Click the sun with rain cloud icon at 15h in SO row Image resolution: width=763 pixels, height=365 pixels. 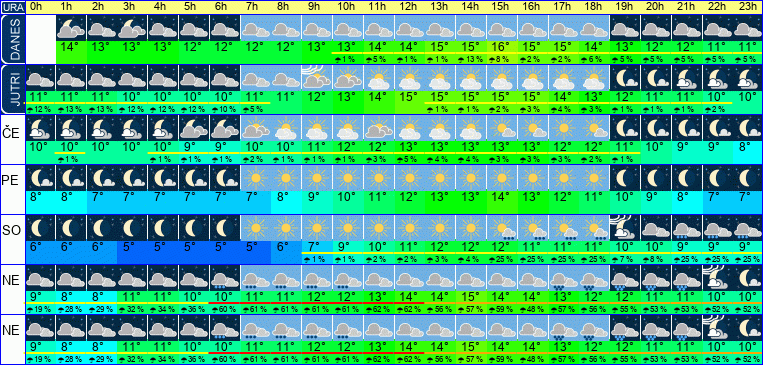coord(502,228)
